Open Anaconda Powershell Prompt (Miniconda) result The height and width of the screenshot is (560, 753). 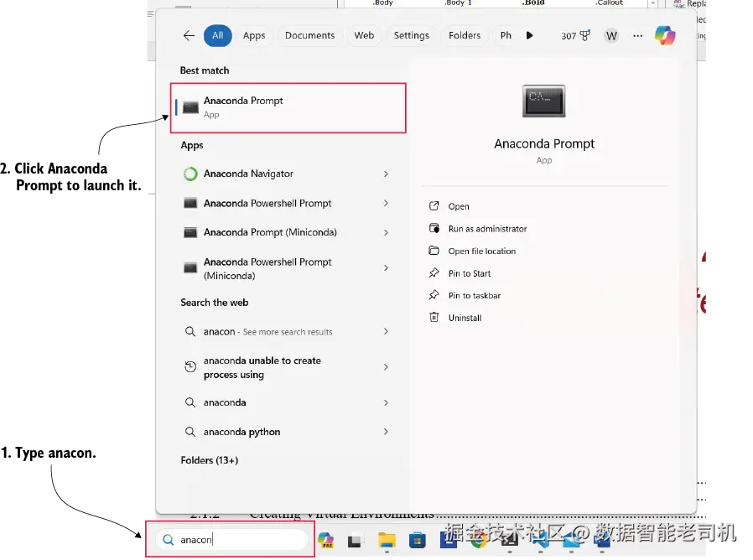[x=287, y=268]
